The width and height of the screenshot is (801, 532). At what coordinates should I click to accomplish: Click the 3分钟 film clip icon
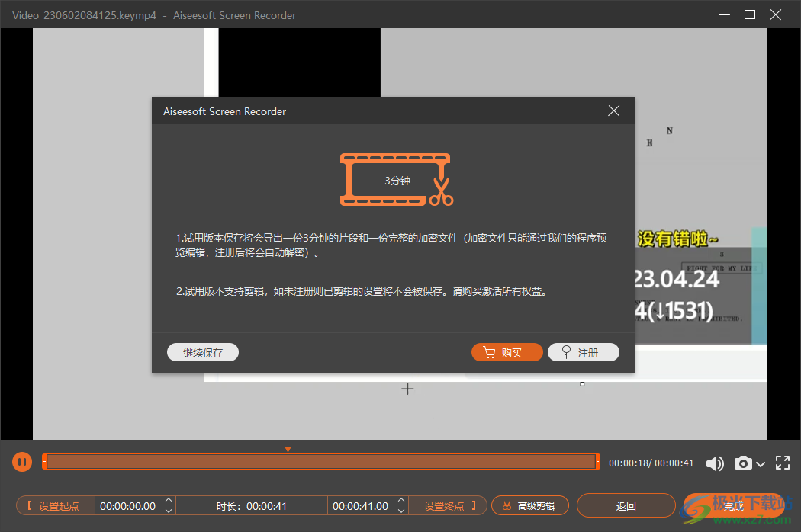click(x=397, y=180)
